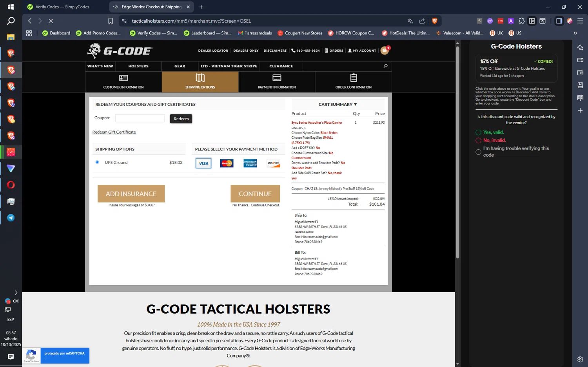The image size is (588, 367).
Task: Open the browser extensions puzzle icon
Action: click(521, 21)
